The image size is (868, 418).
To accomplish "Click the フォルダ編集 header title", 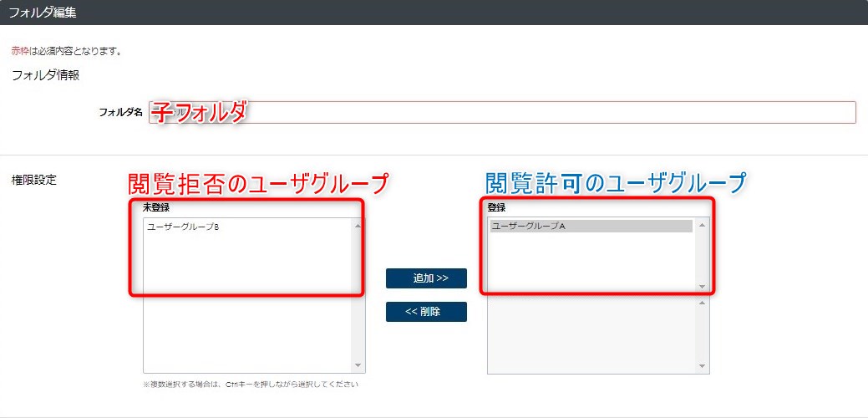I will 42,13.
